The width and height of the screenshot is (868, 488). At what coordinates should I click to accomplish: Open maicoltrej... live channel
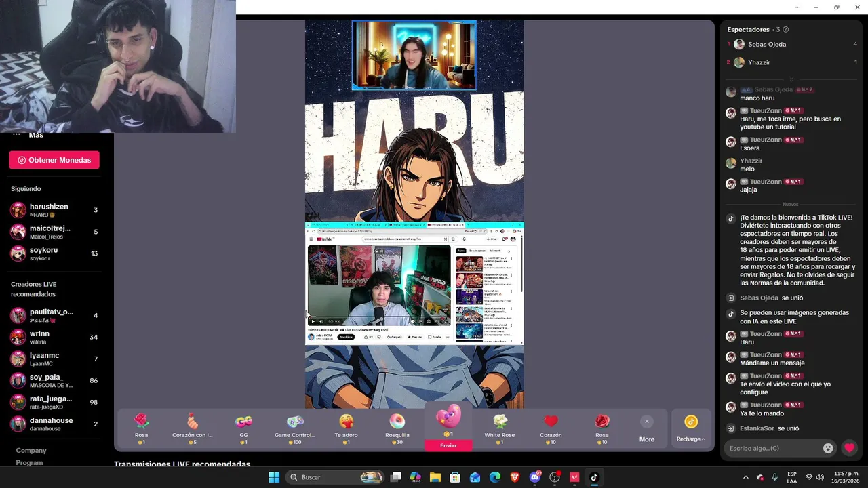coord(54,232)
